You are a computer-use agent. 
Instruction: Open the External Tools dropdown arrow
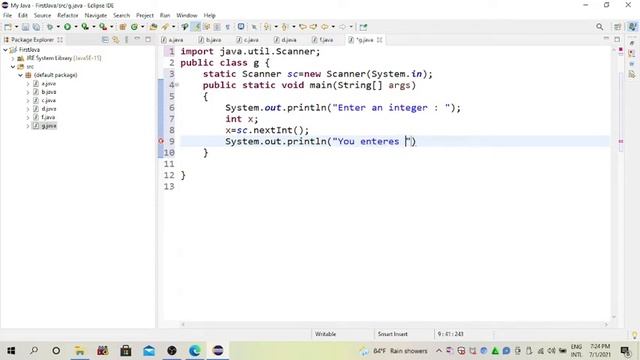point(111,27)
